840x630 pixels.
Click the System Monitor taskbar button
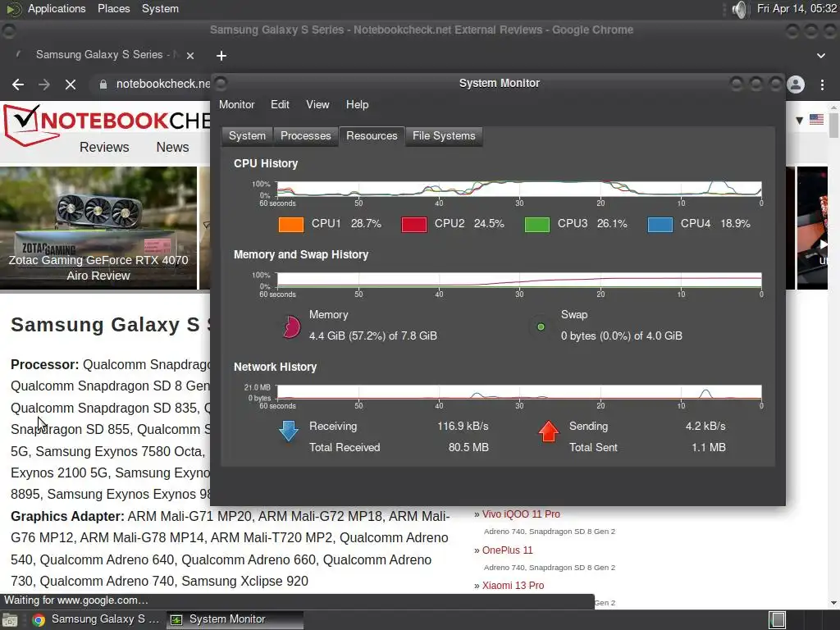pos(235,619)
